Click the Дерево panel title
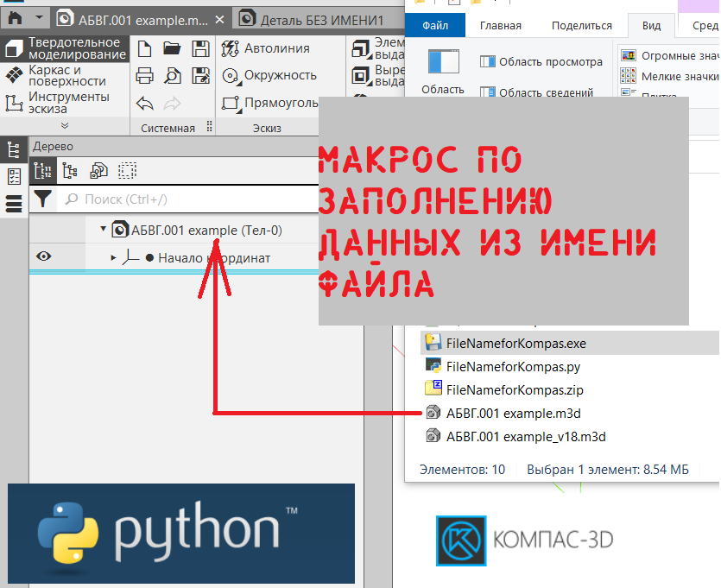The height and width of the screenshot is (588, 721). pyautogui.click(x=53, y=146)
